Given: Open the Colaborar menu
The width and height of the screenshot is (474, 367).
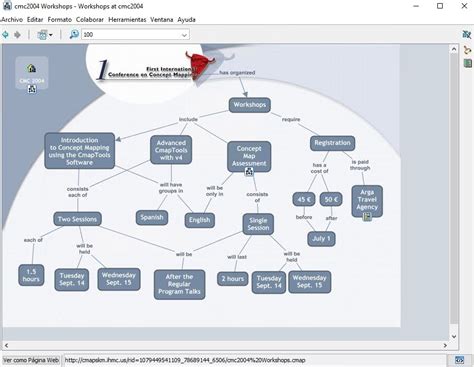Looking at the screenshot, I should (x=90, y=20).
